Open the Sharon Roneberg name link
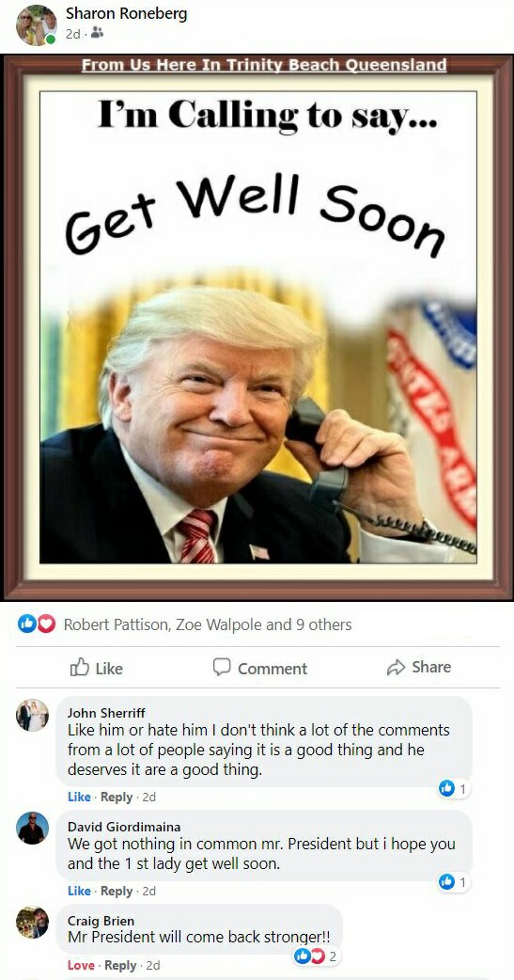 (x=126, y=14)
